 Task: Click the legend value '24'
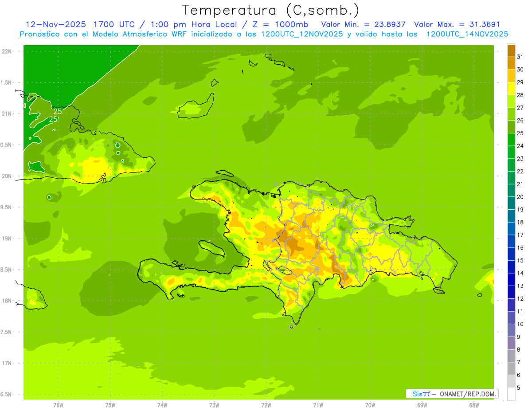tap(520, 146)
